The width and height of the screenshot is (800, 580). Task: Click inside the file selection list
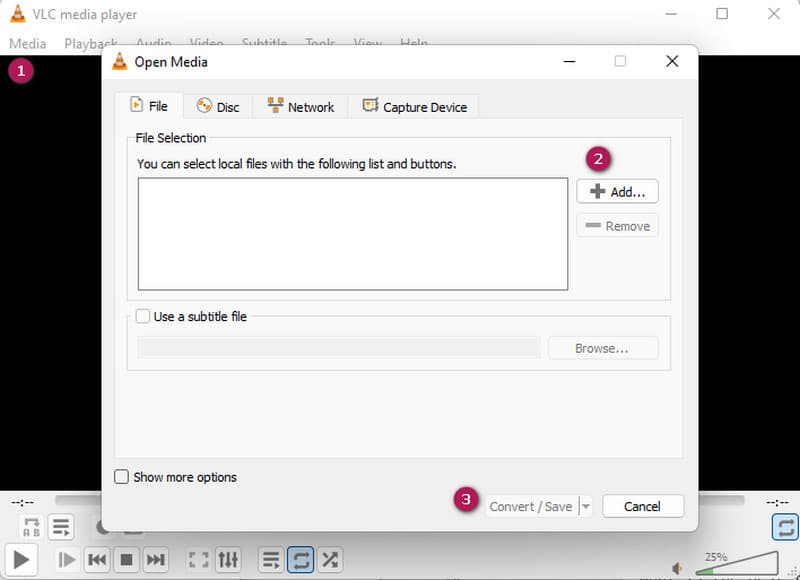click(x=352, y=234)
